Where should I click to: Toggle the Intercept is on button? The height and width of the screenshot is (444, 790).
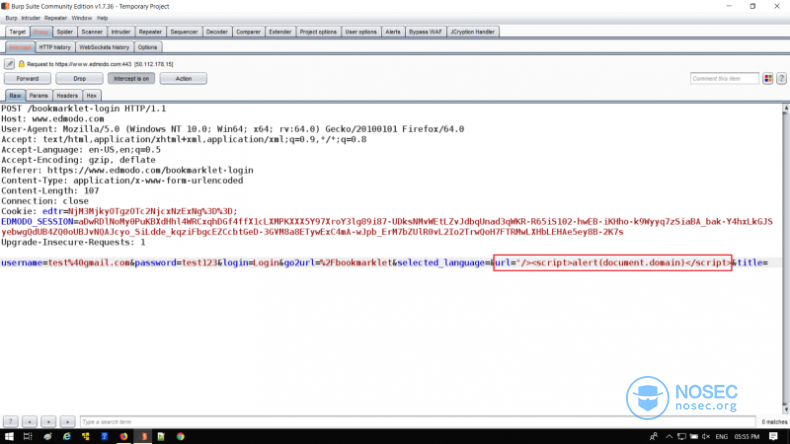pyautogui.click(x=131, y=79)
